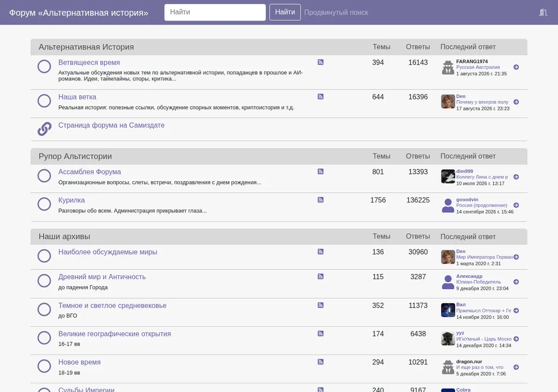Open the Альтернативная История category header
The width and height of the screenshot is (558, 392).
[86, 47]
